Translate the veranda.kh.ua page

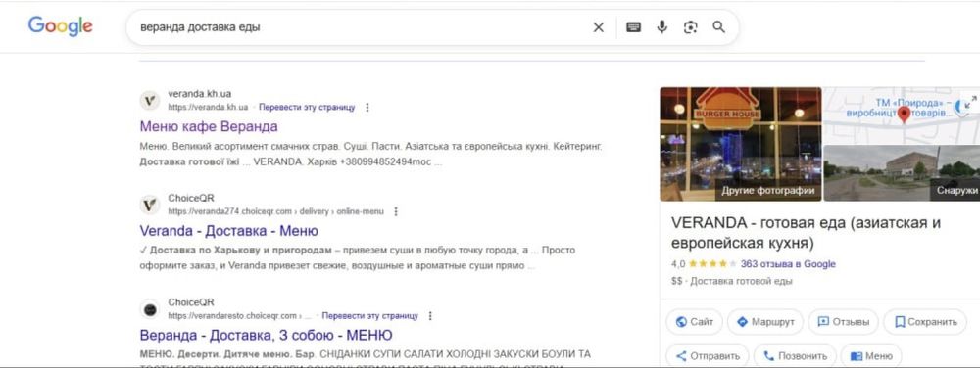point(307,108)
